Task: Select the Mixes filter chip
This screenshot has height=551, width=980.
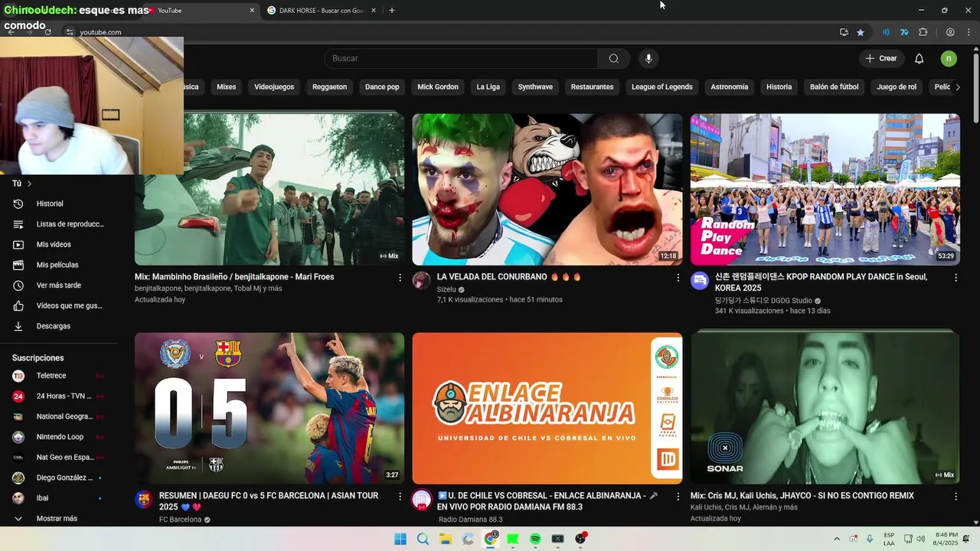Action: tap(227, 86)
